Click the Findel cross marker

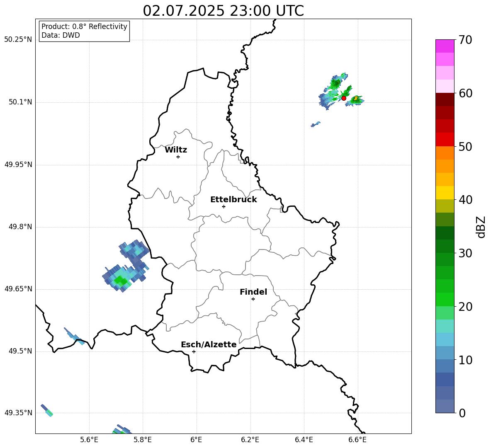tap(253, 299)
